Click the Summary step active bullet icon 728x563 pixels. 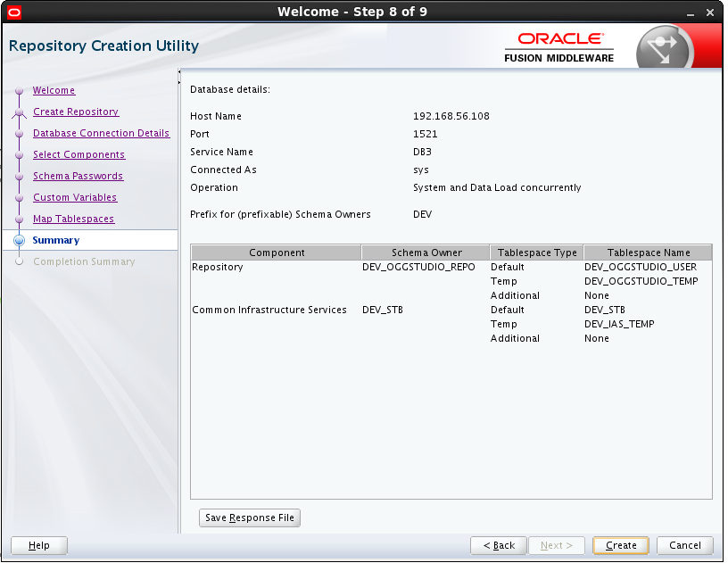pyautogui.click(x=19, y=240)
